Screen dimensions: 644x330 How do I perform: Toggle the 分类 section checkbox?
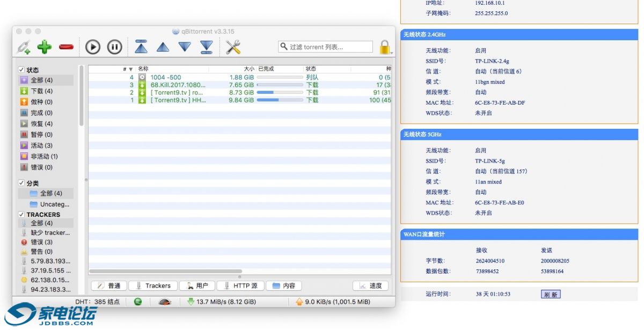(21, 183)
